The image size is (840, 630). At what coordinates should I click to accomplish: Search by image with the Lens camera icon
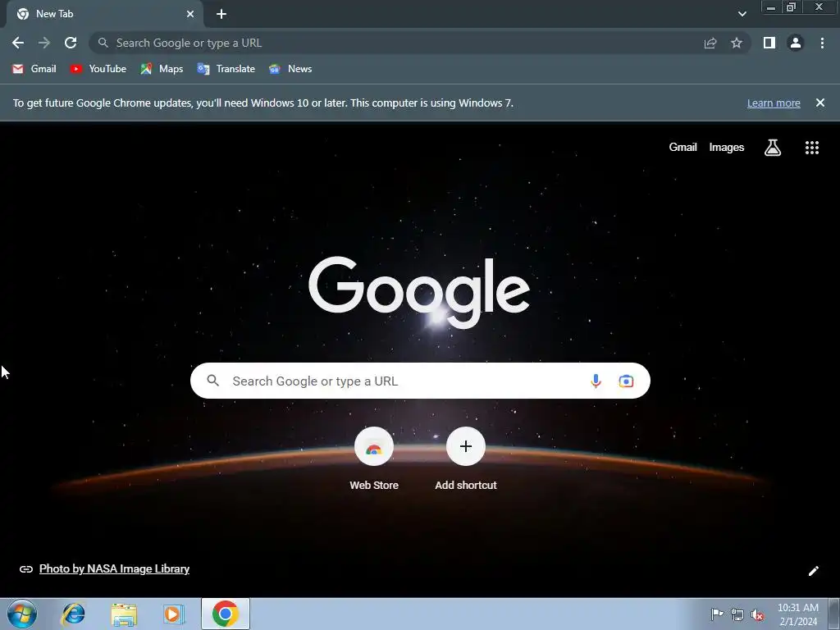[x=626, y=381]
